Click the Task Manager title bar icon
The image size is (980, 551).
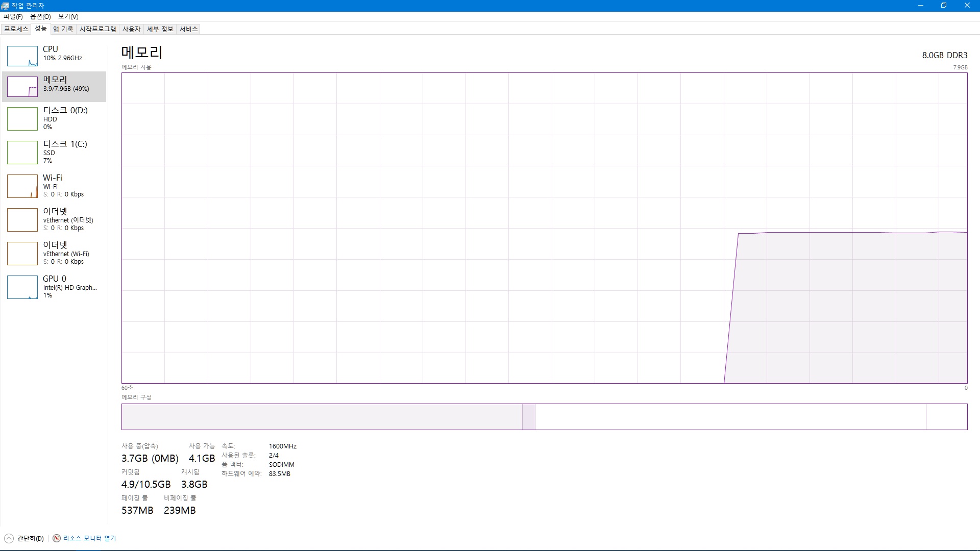[5, 6]
